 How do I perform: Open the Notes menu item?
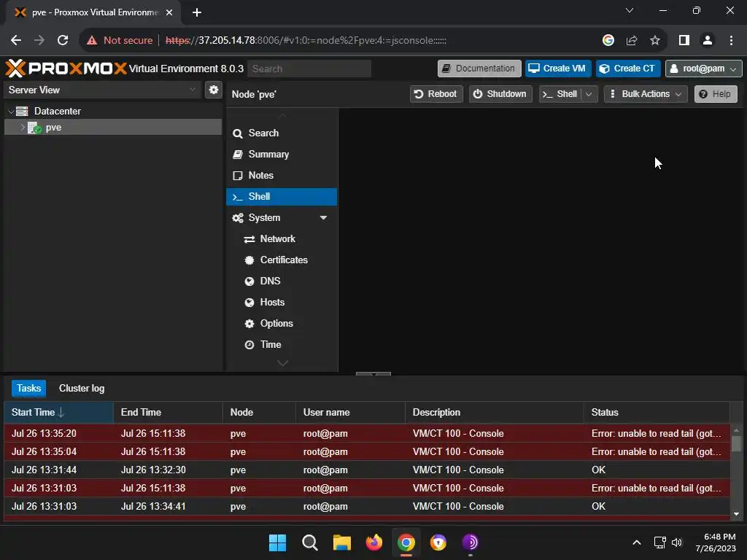[x=282, y=175]
